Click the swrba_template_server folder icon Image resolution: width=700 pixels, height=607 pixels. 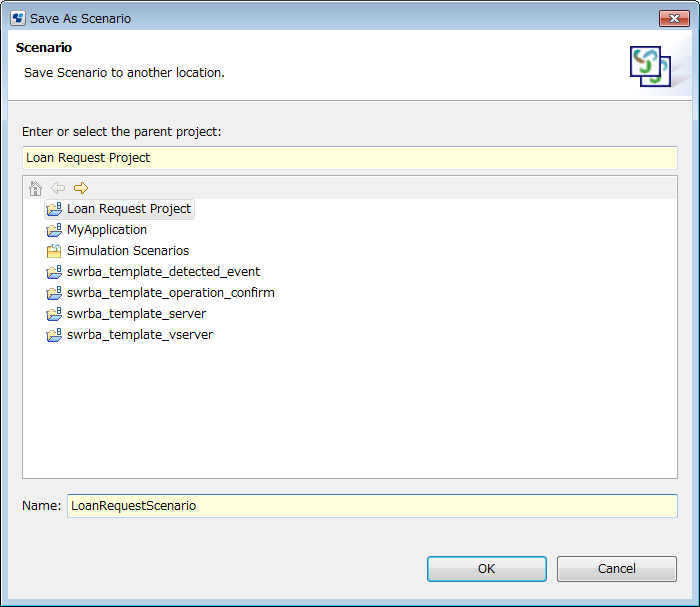click(54, 315)
